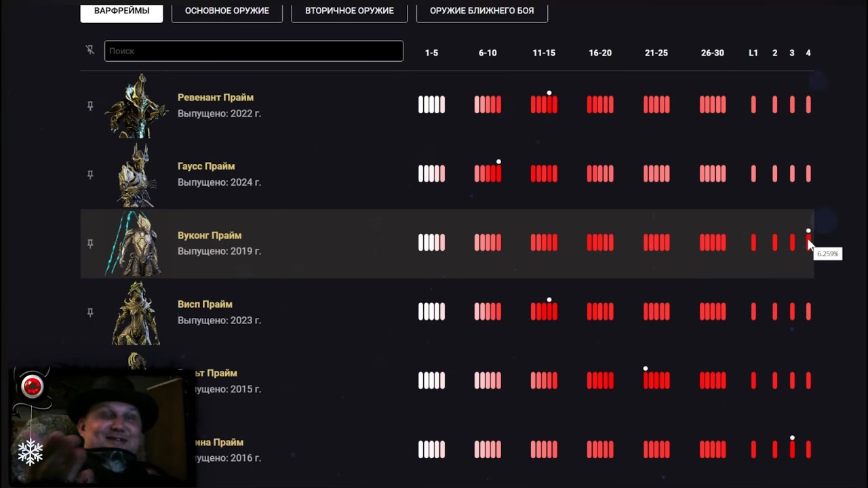The height and width of the screenshot is (488, 868).
Task: Open Вуконг Прайм warframe thumbnail
Action: click(x=136, y=243)
